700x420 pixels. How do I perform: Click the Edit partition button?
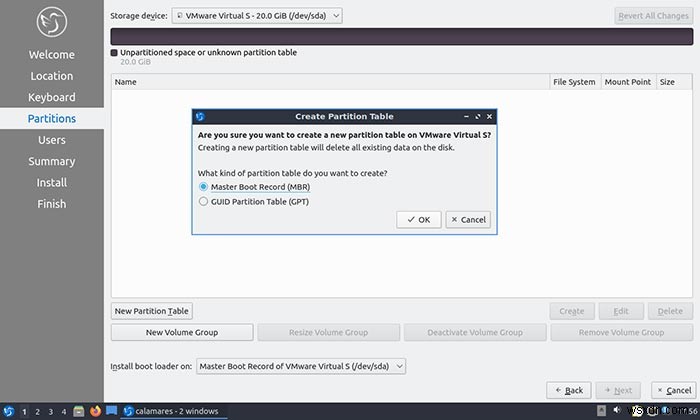[621, 311]
